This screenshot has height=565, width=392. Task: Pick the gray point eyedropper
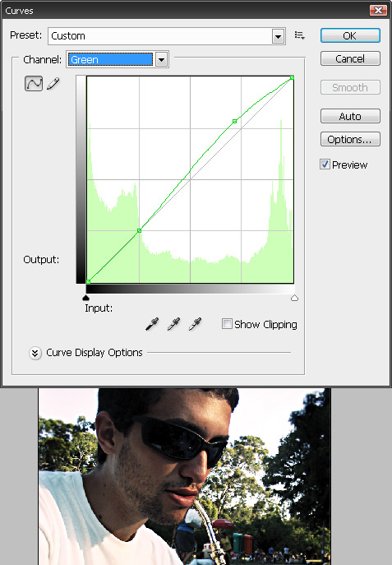pyautogui.click(x=173, y=324)
